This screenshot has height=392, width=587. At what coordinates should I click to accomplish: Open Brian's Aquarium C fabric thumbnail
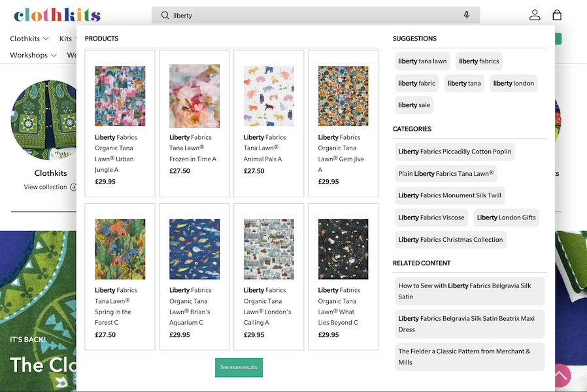pyautogui.click(x=194, y=249)
